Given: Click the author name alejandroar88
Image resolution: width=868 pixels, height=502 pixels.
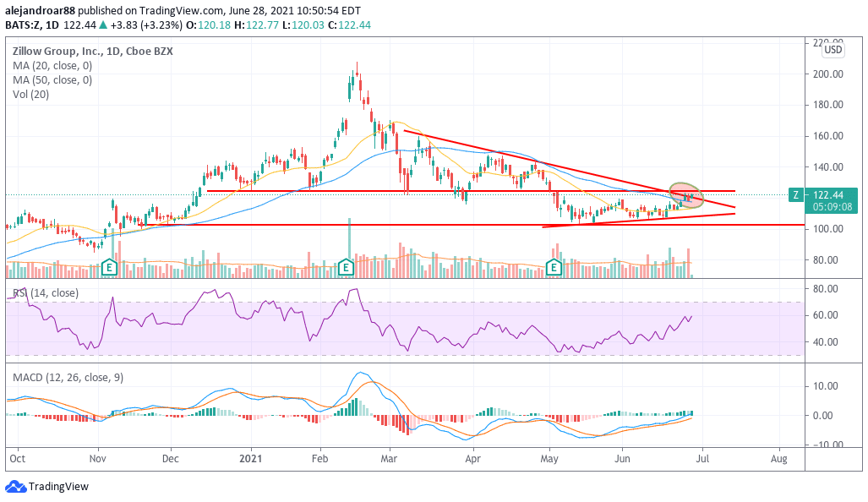Looking at the screenshot, I should click(40, 10).
